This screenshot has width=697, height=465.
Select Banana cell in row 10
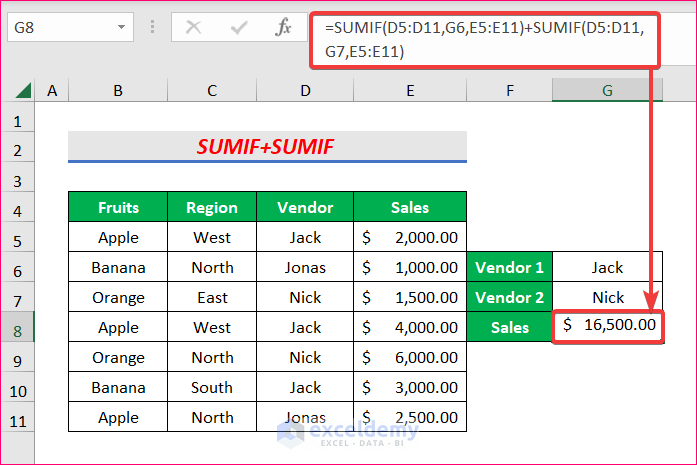point(118,387)
